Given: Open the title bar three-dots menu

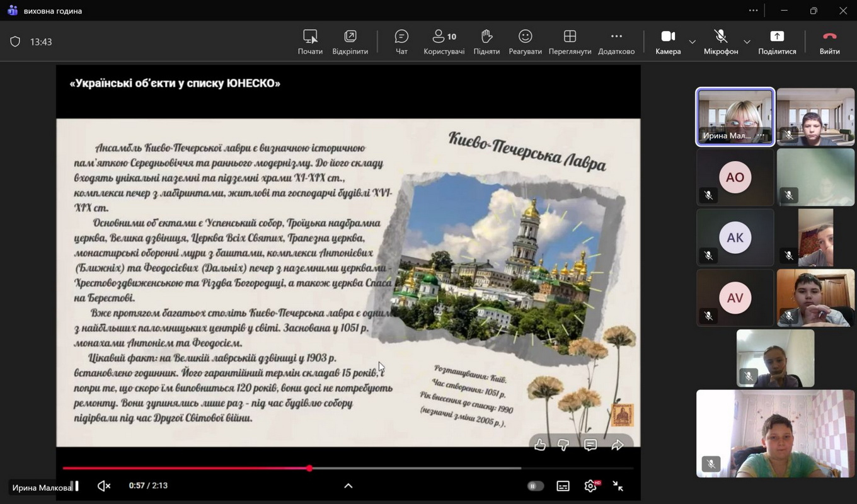Looking at the screenshot, I should [x=753, y=11].
